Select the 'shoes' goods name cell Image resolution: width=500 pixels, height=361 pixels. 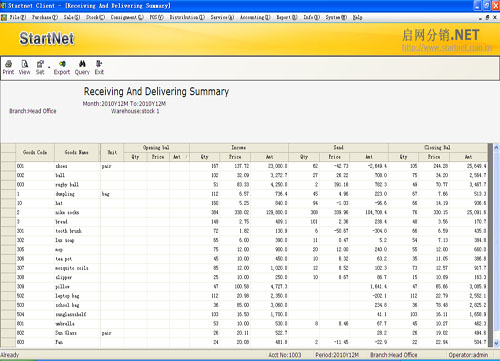(x=77, y=166)
